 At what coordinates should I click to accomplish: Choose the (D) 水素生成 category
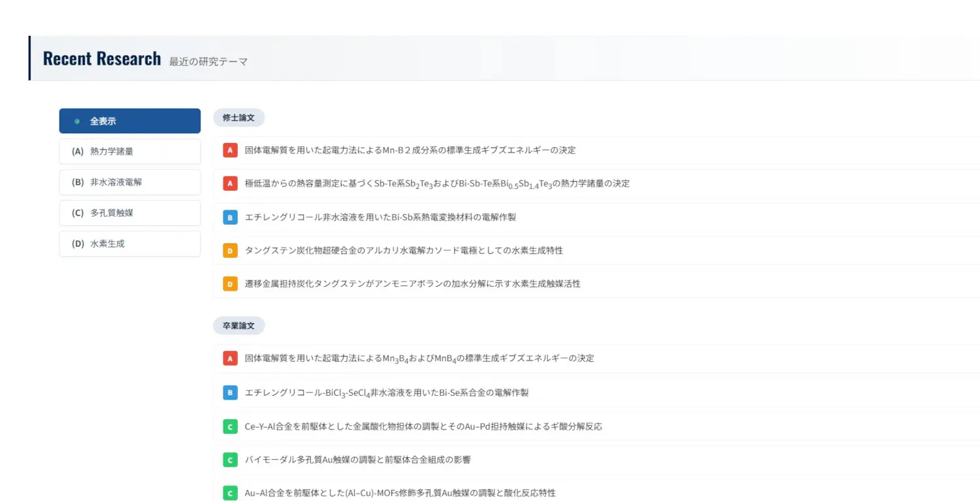point(129,244)
